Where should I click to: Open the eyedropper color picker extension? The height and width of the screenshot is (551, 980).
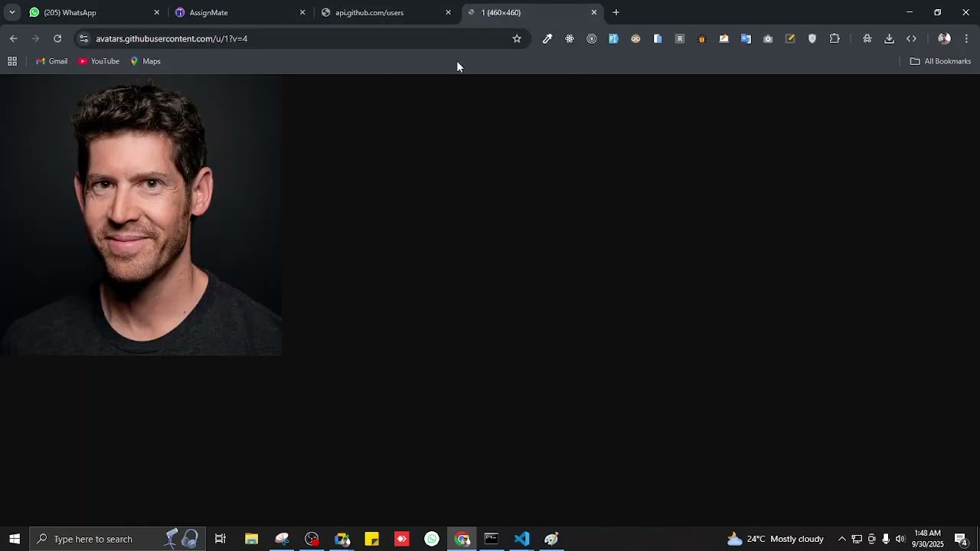547,38
